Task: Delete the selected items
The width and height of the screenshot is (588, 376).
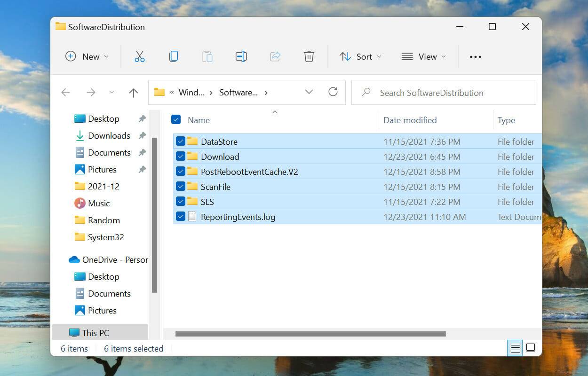Action: click(309, 56)
